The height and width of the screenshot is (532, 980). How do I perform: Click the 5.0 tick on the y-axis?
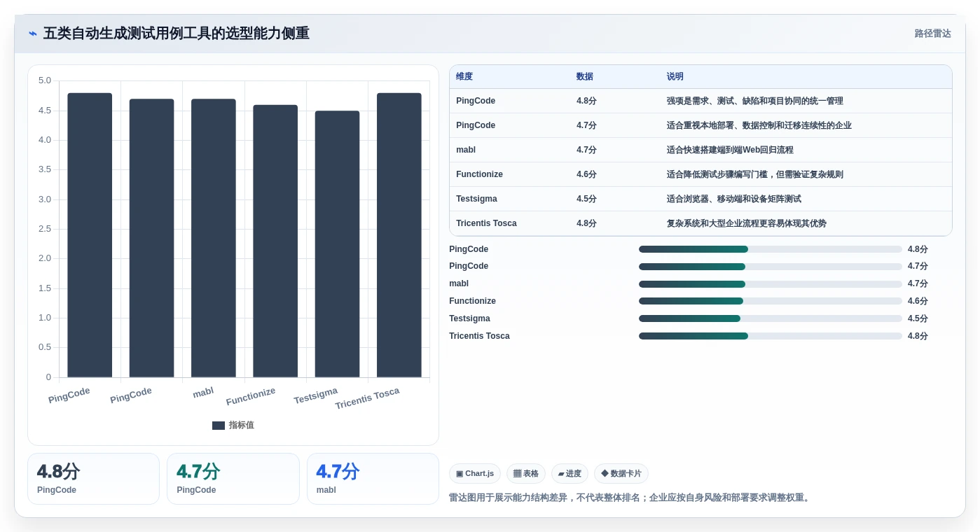(x=45, y=80)
